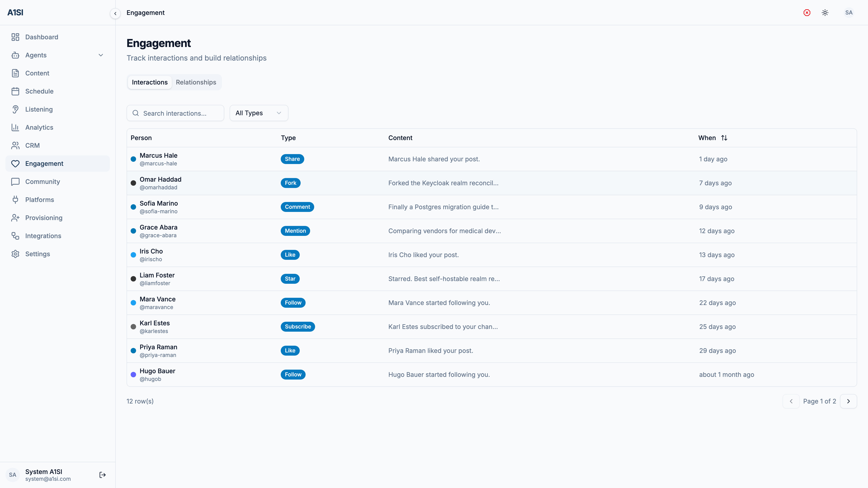The image size is (868, 488).
Task: Click the Like badge for Iris Cho
Action: coord(290,255)
